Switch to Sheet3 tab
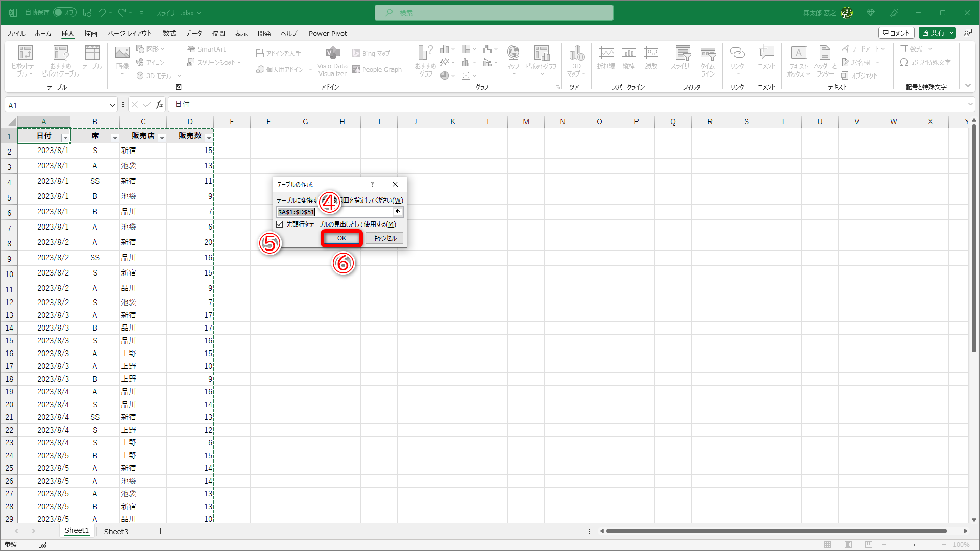The image size is (980, 551). click(116, 531)
